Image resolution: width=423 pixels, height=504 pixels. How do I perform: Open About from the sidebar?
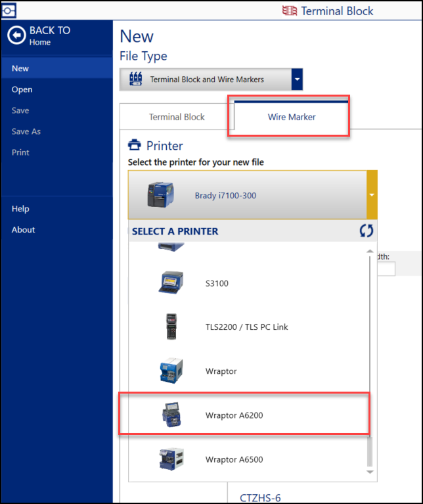tap(57, 229)
